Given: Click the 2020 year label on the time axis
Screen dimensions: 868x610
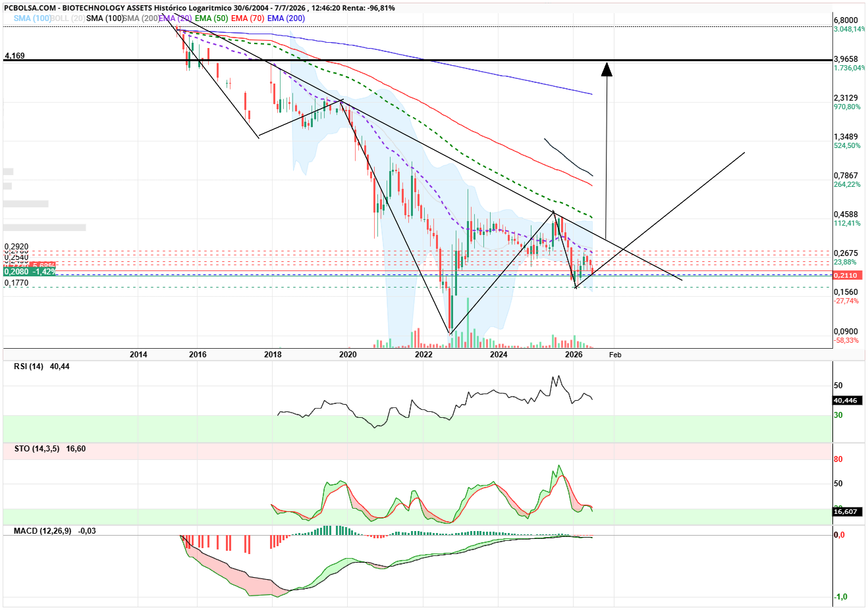Looking at the screenshot, I should (348, 355).
